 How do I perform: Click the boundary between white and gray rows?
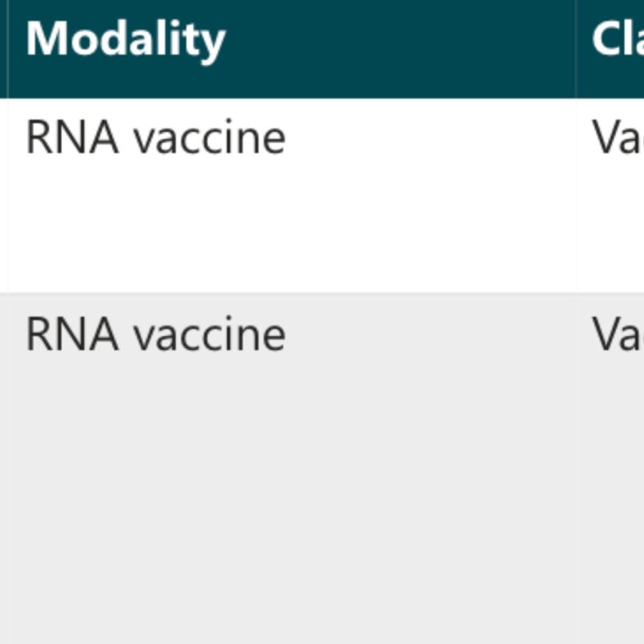pos(286,293)
